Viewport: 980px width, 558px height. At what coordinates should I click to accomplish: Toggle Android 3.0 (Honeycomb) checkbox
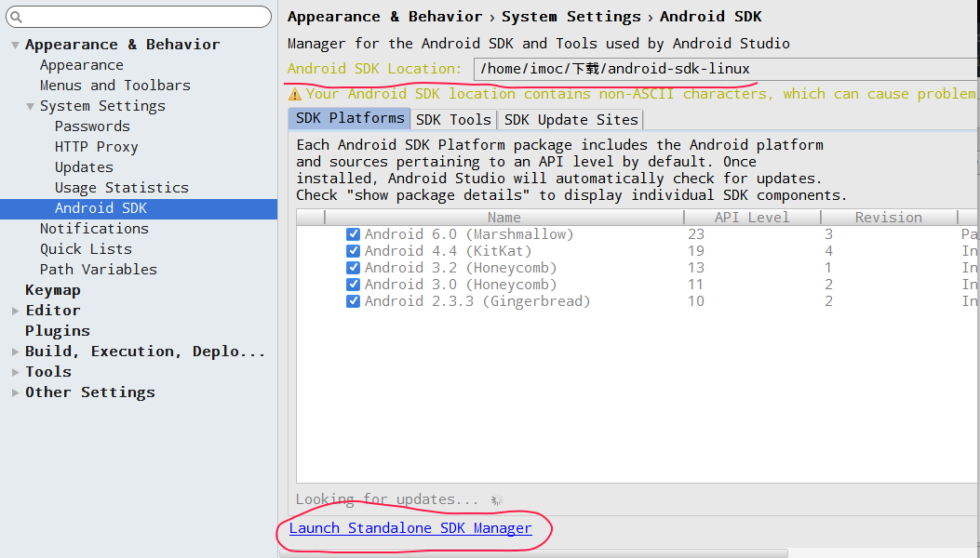[353, 285]
